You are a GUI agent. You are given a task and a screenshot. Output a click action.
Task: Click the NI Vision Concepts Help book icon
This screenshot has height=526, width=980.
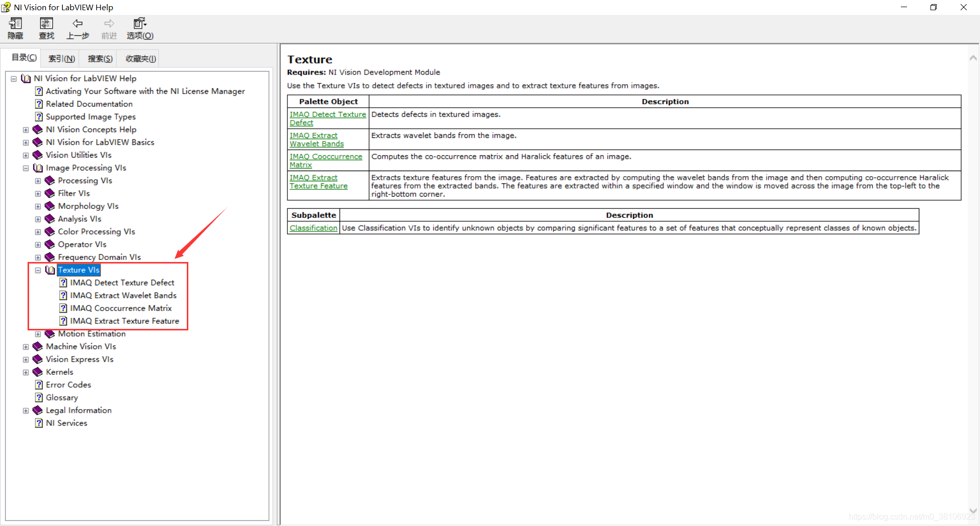coord(38,130)
